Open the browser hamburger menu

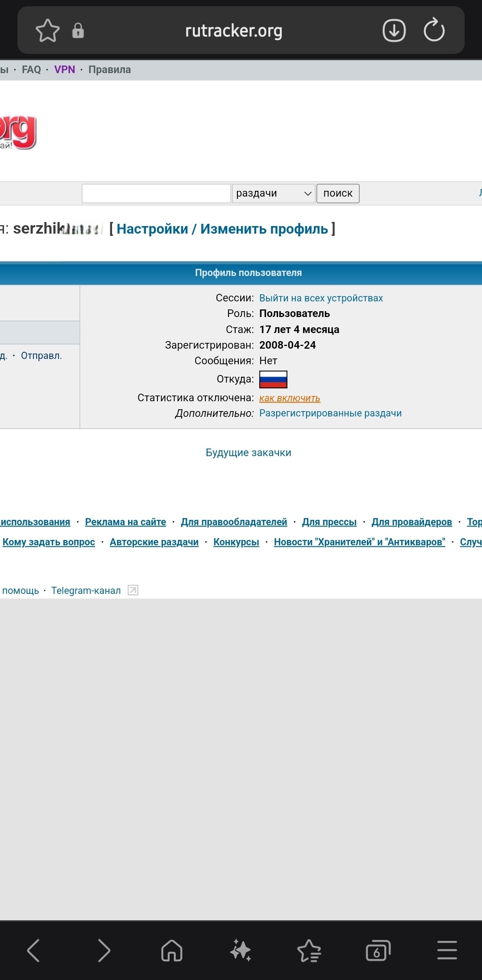447,950
